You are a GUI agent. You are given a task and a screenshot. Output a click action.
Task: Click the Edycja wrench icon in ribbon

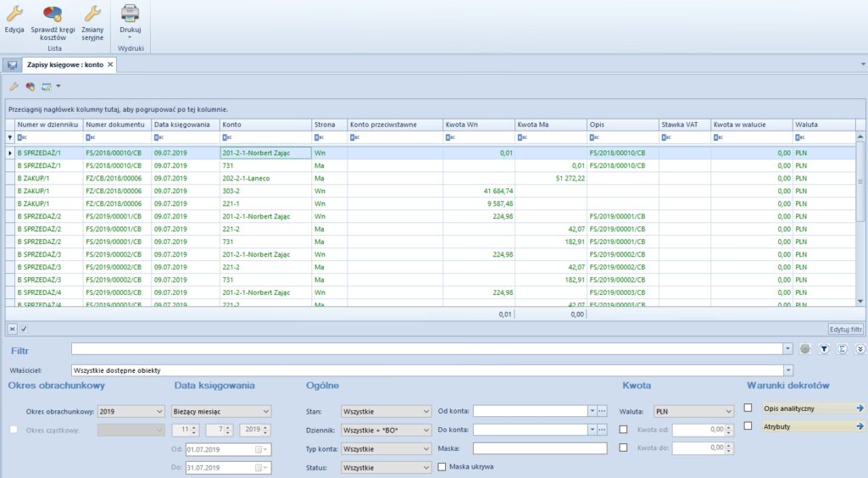click(x=14, y=13)
